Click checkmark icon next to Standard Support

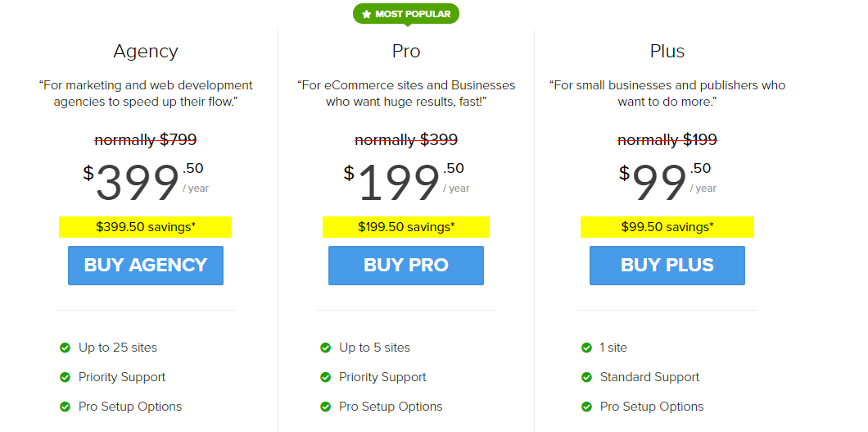pyautogui.click(x=586, y=377)
